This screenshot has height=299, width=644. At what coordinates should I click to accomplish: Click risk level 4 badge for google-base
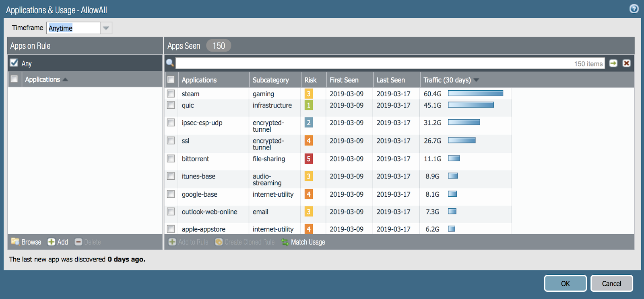tap(309, 194)
